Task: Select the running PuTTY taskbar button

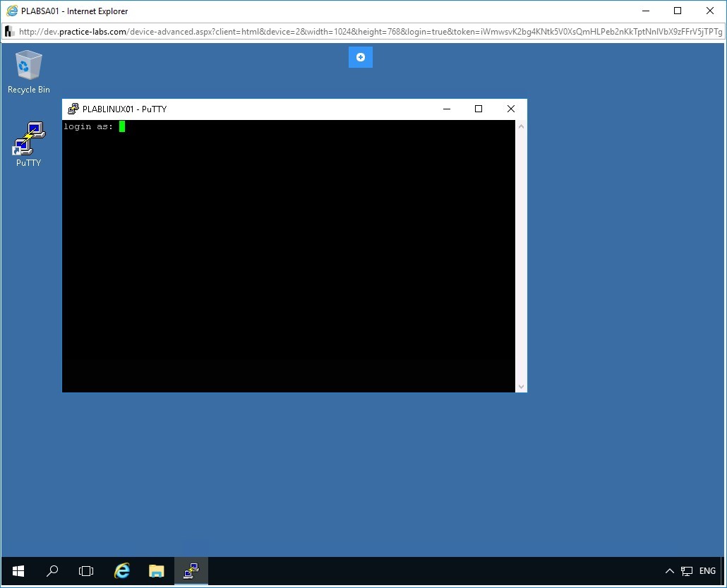Action: point(191,571)
